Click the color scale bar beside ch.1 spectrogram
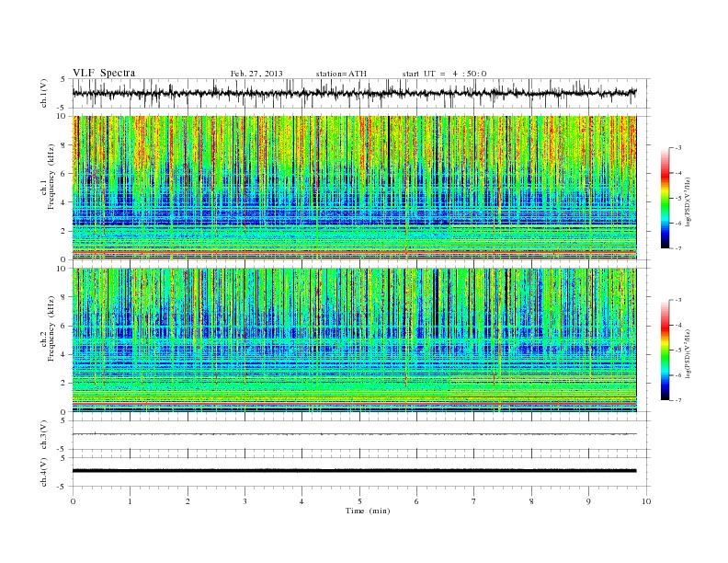 point(665,198)
